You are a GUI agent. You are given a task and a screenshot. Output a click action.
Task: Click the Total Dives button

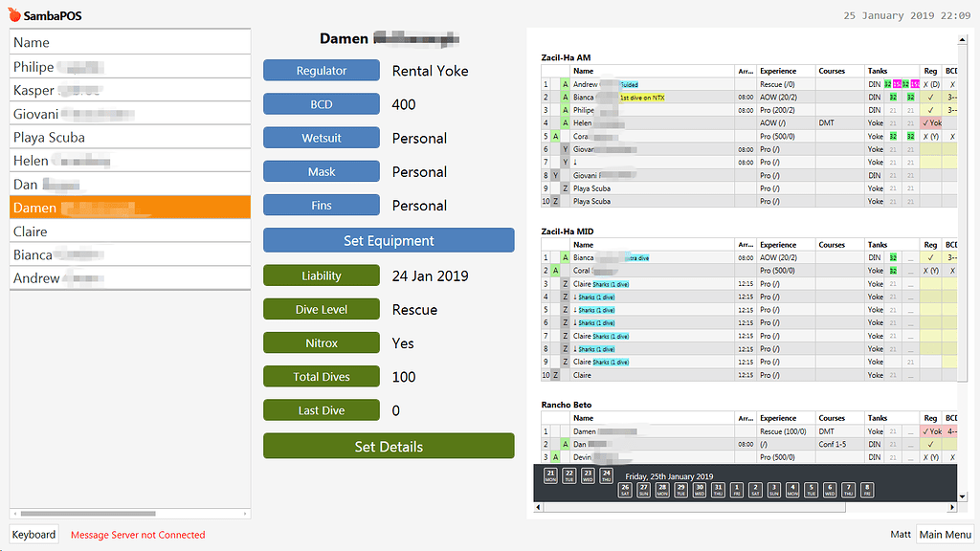[321, 376]
